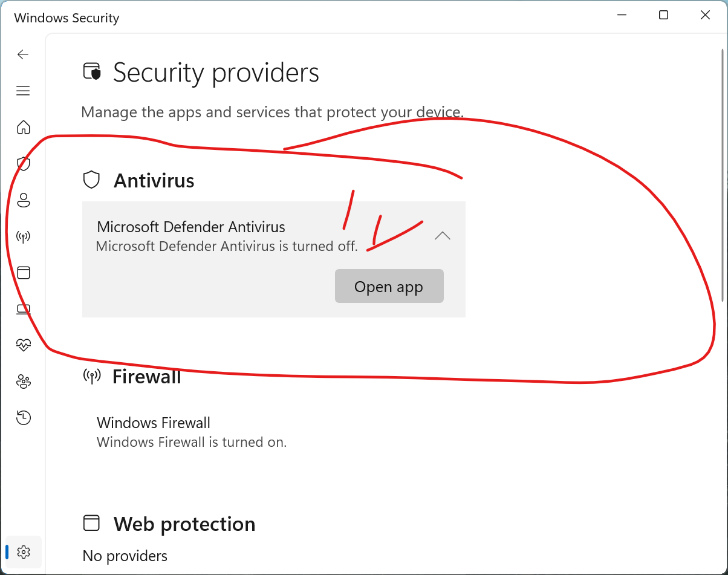Open Family options sidebar icon
The image size is (728, 575).
point(23,381)
